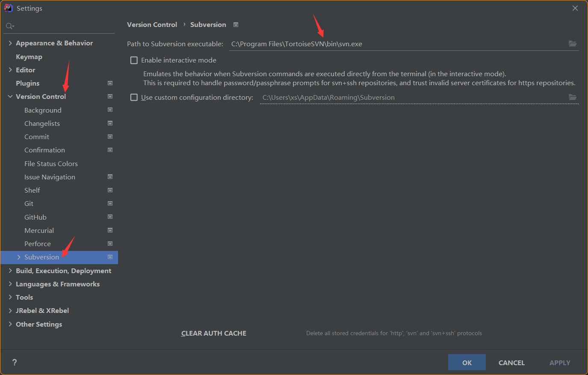588x375 pixels.
Task: Click the project-level icon beside GitHub
Action: pyautogui.click(x=110, y=217)
